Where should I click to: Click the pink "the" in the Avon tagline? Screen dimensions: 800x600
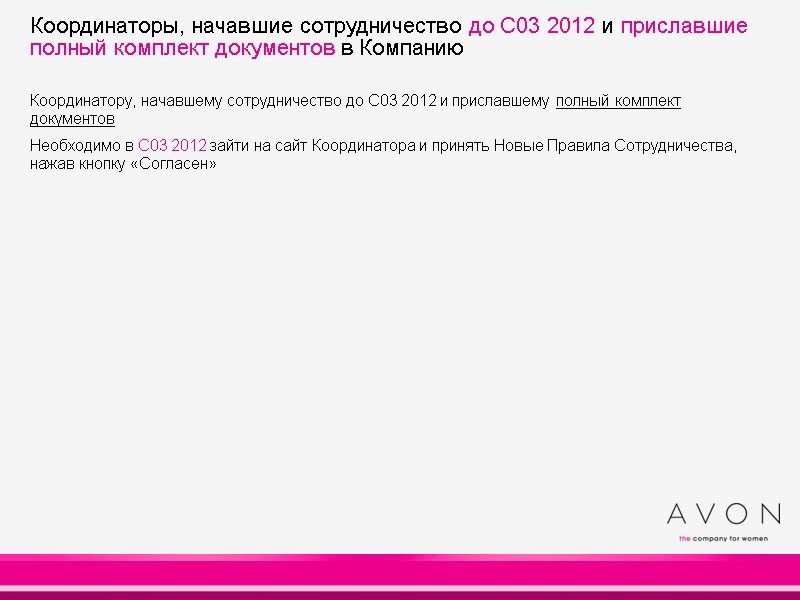tap(686, 538)
